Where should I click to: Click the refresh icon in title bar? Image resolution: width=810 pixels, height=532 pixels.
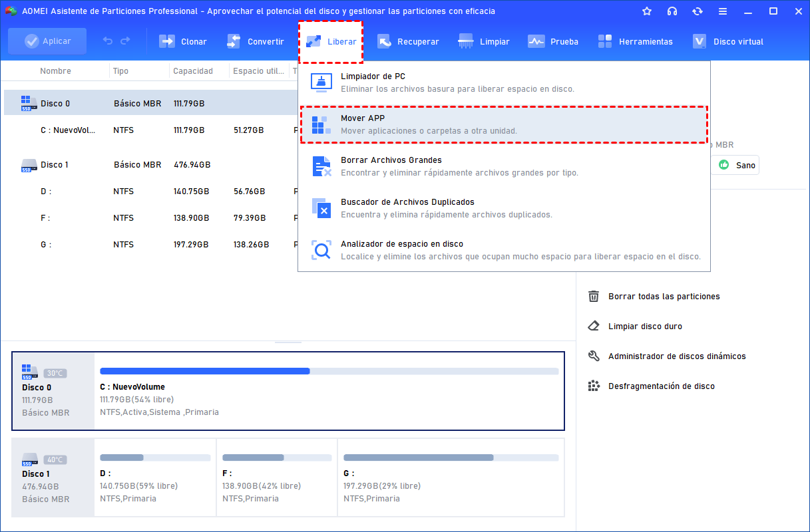pos(697,11)
